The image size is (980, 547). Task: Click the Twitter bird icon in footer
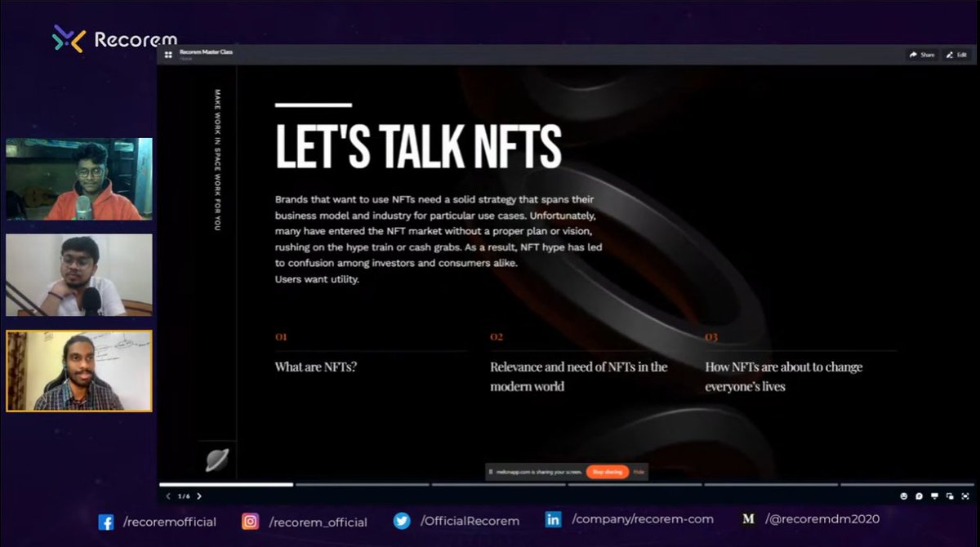tap(401, 521)
